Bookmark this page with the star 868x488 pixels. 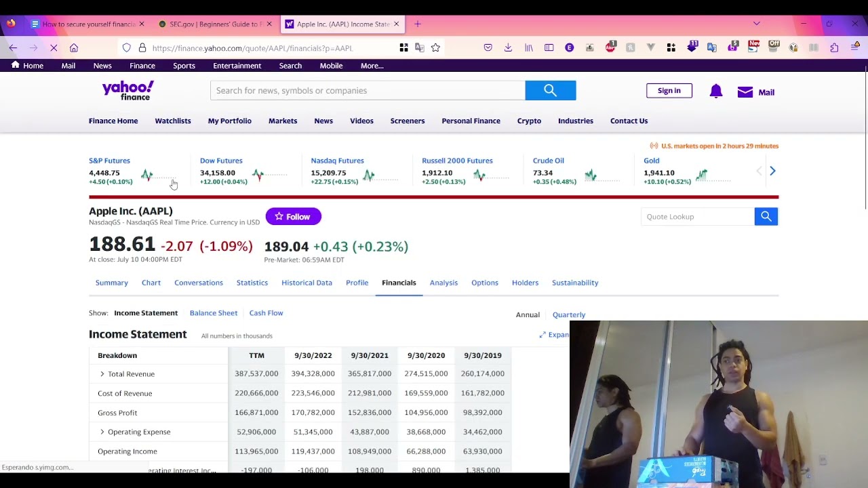pos(435,47)
